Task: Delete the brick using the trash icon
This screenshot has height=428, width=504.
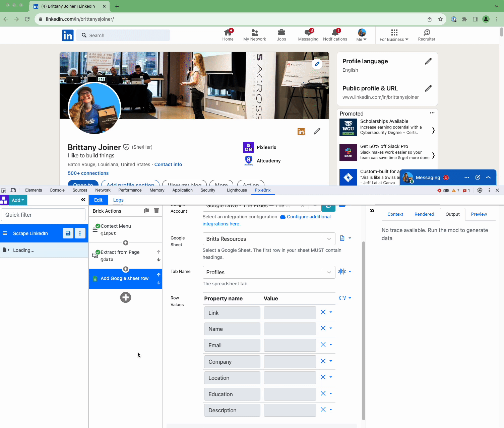Action: coord(156,211)
